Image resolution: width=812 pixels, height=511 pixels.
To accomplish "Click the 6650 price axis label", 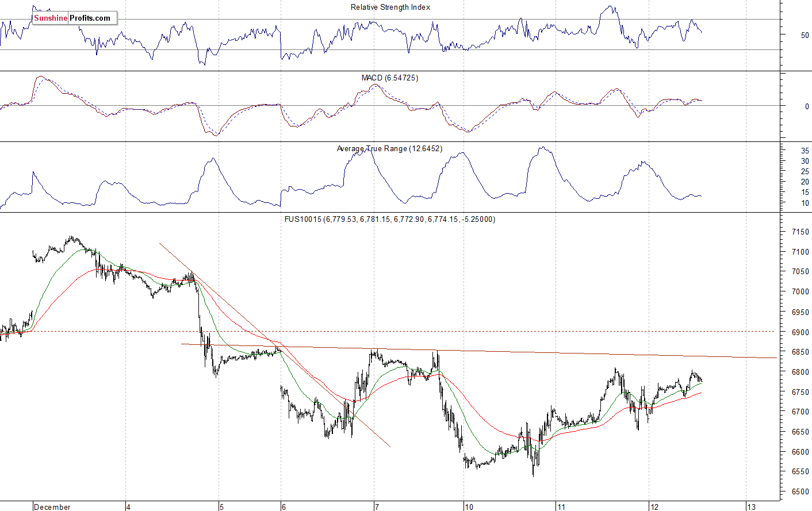I will coord(800,432).
